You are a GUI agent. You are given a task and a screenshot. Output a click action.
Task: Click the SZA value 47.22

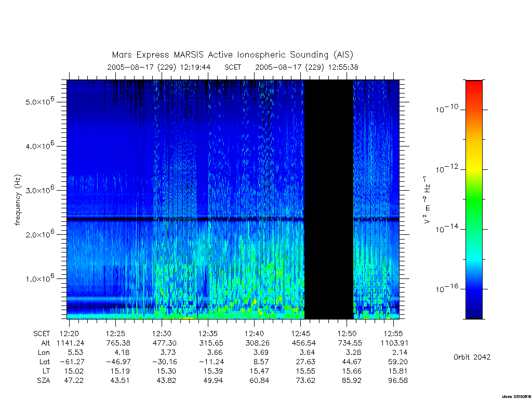point(74,380)
